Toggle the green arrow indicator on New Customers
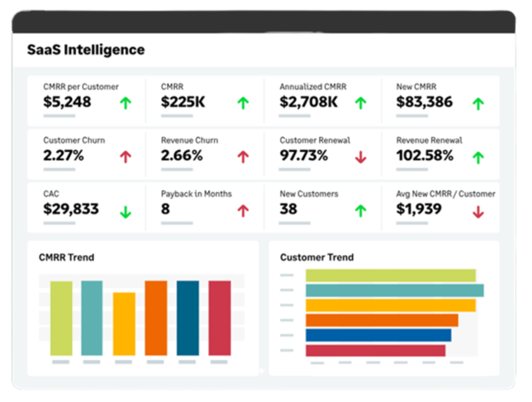Image resolution: width=532 pixels, height=402 pixels. pos(361,210)
